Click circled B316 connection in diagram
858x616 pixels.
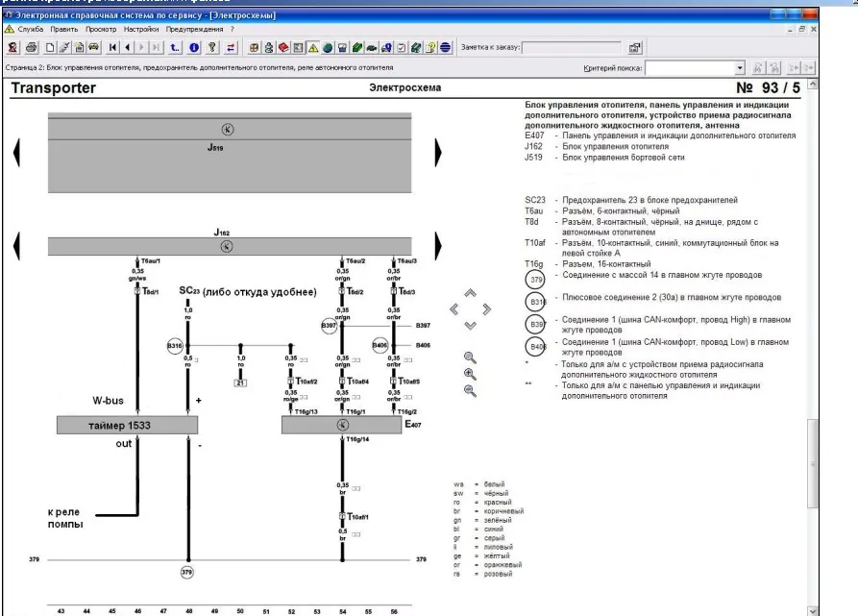click(175, 346)
